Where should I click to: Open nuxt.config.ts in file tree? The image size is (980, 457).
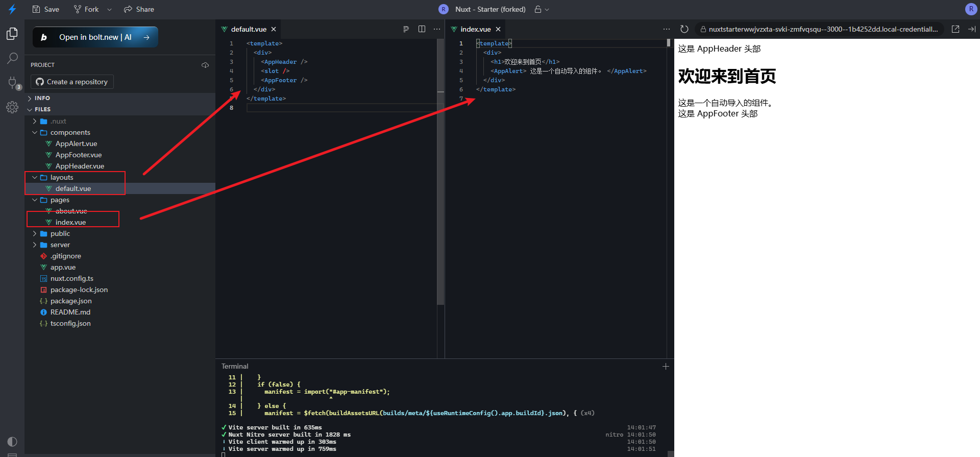pyautogui.click(x=71, y=278)
